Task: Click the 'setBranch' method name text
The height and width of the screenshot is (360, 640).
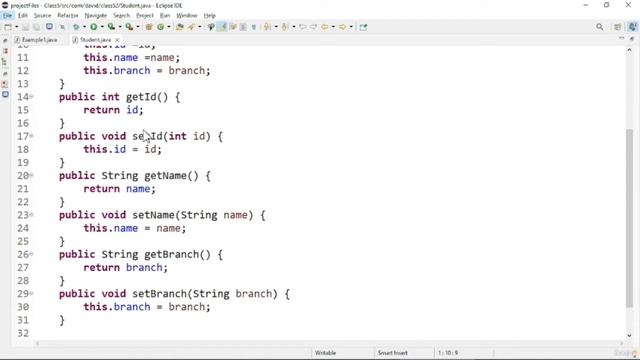Action: click(x=159, y=294)
